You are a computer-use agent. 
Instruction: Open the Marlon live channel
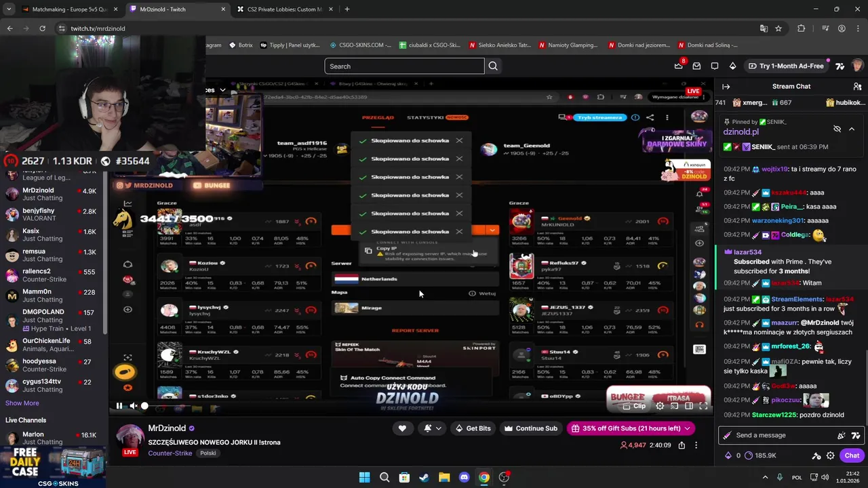tap(52, 438)
